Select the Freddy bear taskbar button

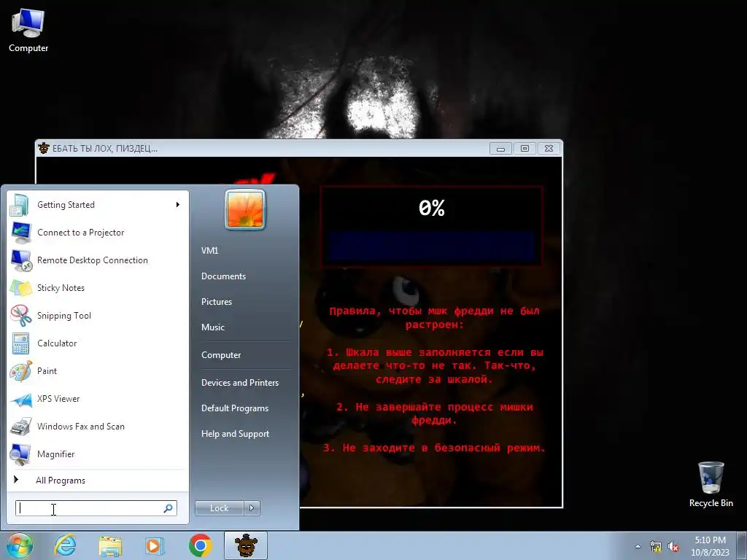tap(246, 545)
